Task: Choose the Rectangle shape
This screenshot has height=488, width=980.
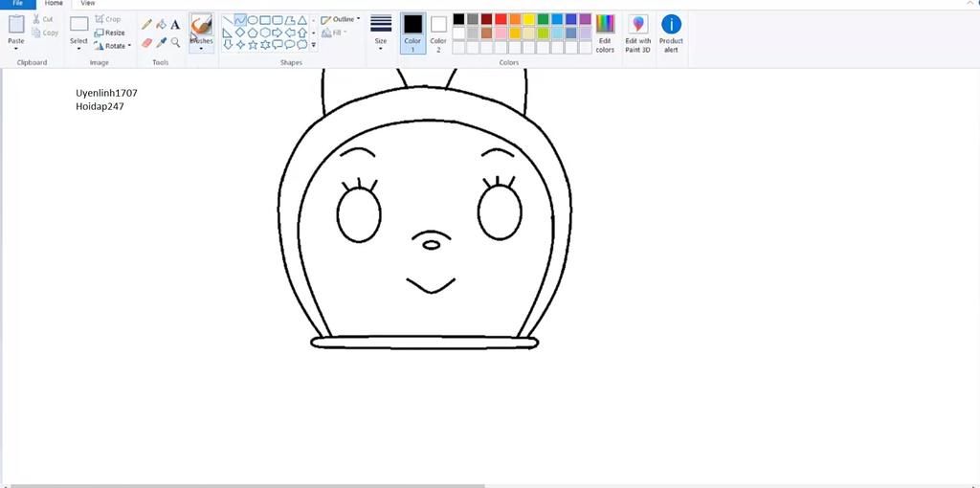Action: (265, 20)
